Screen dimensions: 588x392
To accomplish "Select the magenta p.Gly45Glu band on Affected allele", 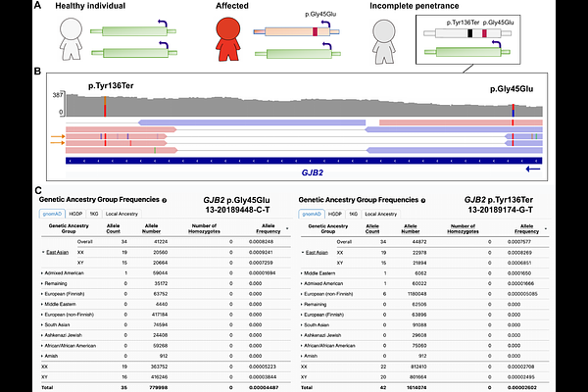I will pyautogui.click(x=316, y=31).
